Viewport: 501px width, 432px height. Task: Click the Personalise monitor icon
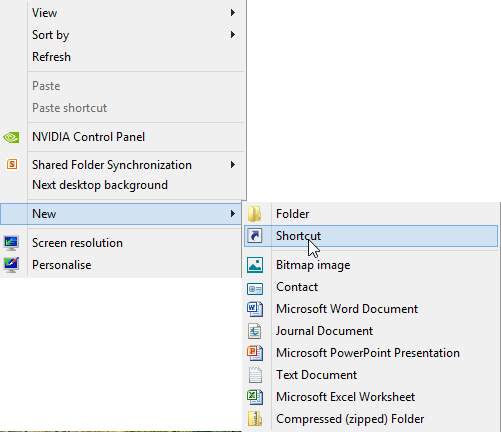[x=11, y=265]
